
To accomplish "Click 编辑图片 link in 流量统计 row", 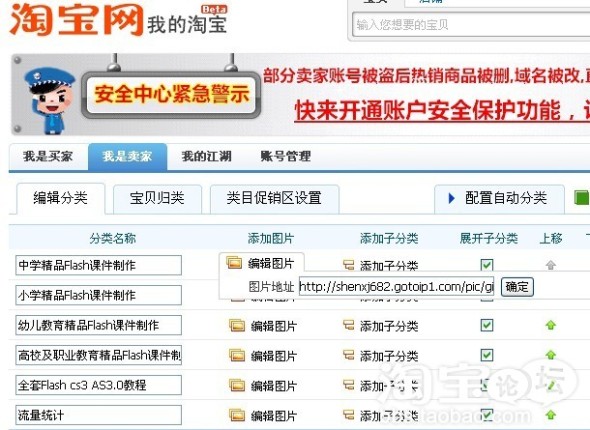I will (x=274, y=416).
